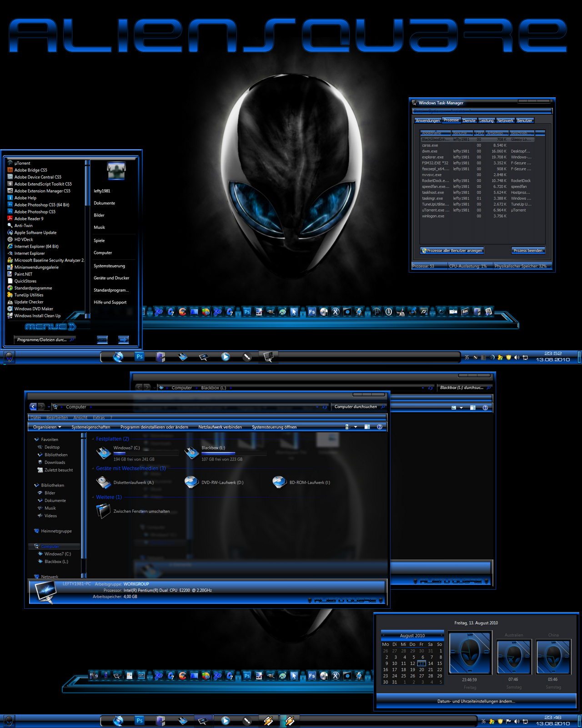Click Windows Media Player icon on 23:52 taskbar
Viewport: 582px width, 728px height.
226,357
